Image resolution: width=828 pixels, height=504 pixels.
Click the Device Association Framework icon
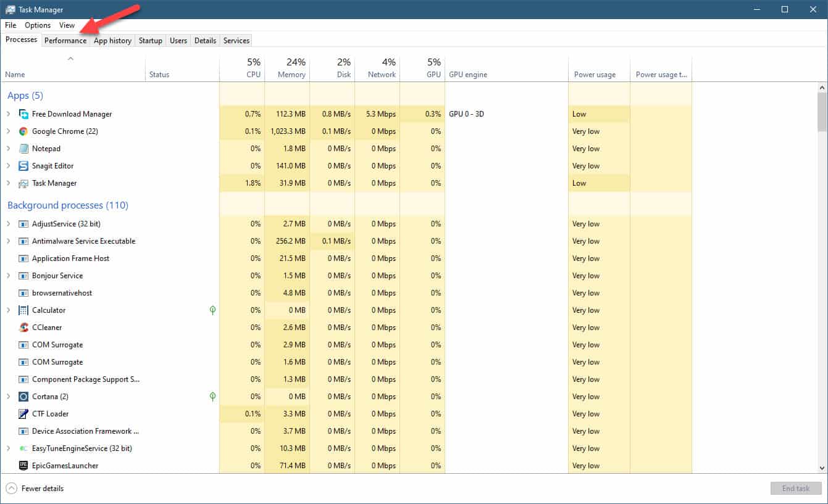coord(23,431)
